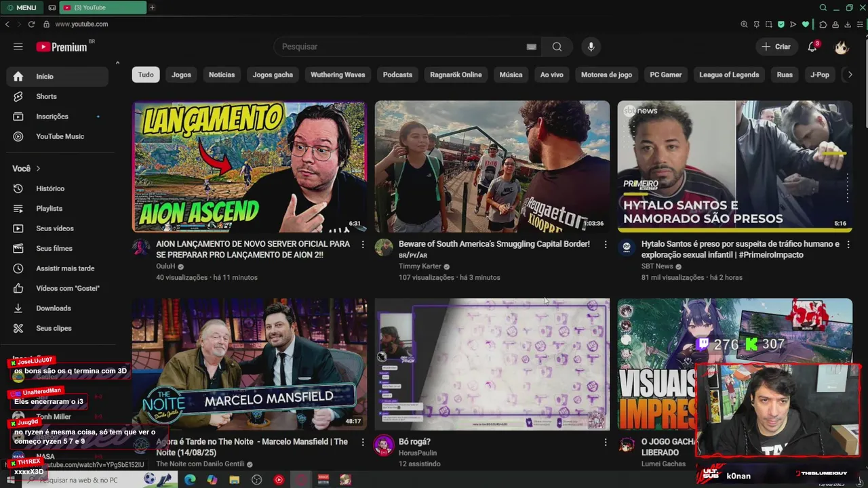This screenshot has width=868, height=488.
Task: Open Seus clipes in the sidebar
Action: pyautogui.click(x=58, y=328)
